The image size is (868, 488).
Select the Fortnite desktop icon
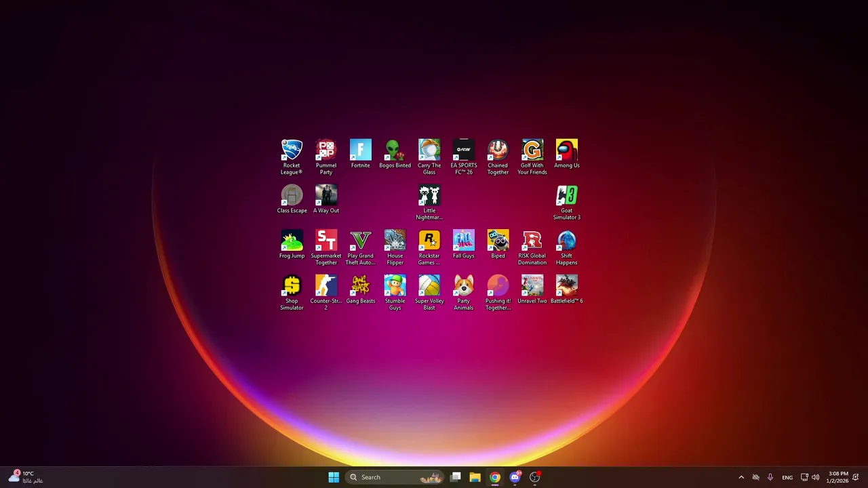[x=361, y=154]
